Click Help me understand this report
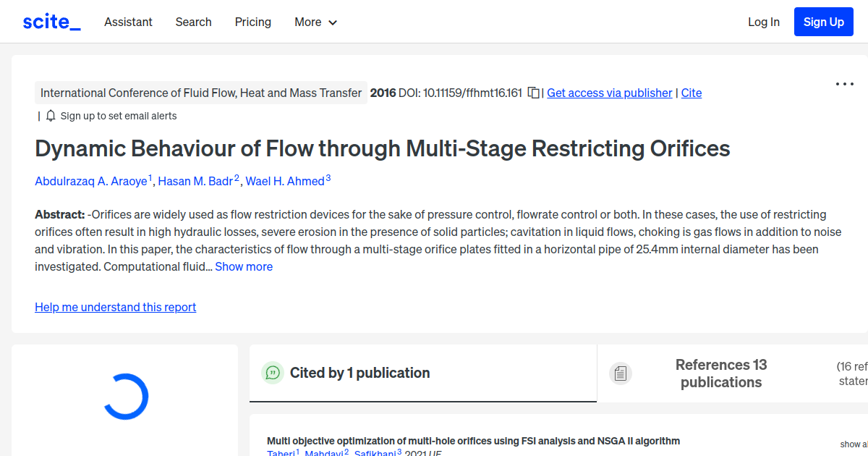Screen dimensions: 868x456 [115, 307]
